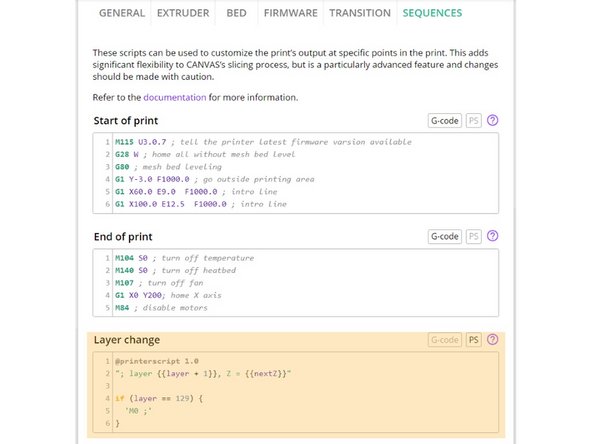The height and width of the screenshot is (444, 592).
Task: Switch to the Extruder tab
Action: [x=183, y=13]
